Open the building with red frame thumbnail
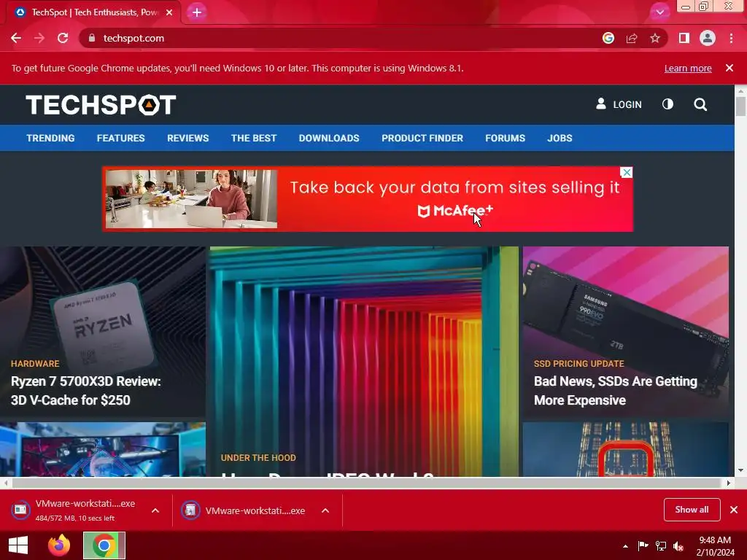The width and height of the screenshot is (747, 560). click(x=625, y=449)
